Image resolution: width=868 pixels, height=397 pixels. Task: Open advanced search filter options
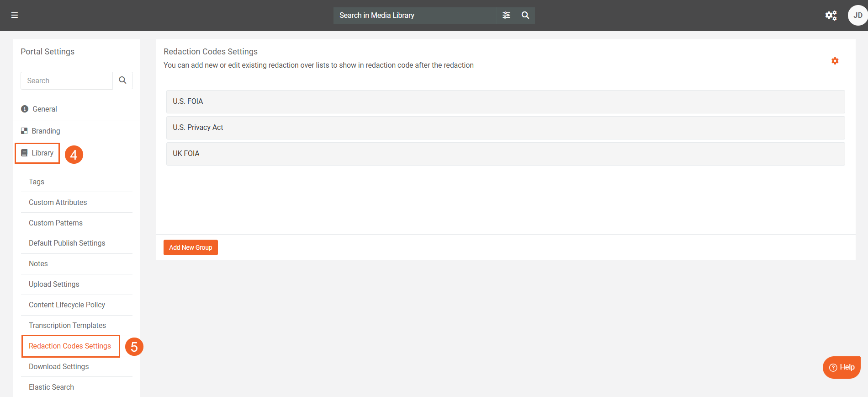click(506, 16)
